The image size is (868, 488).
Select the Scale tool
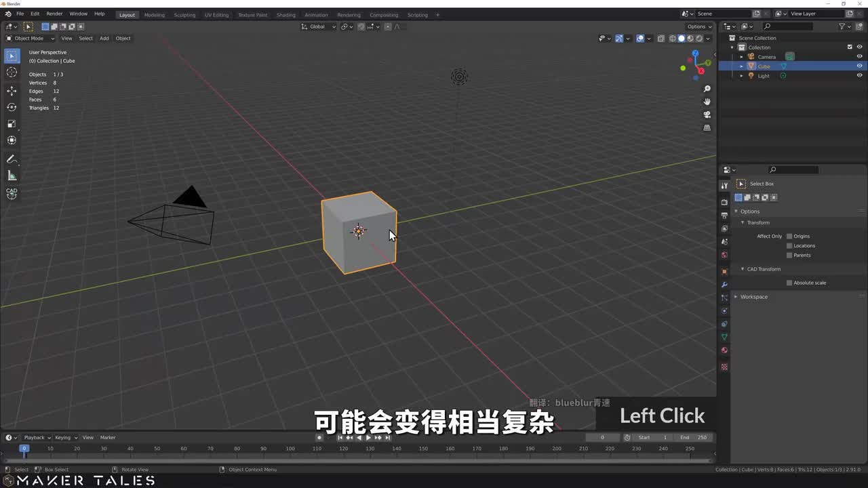coord(12,123)
